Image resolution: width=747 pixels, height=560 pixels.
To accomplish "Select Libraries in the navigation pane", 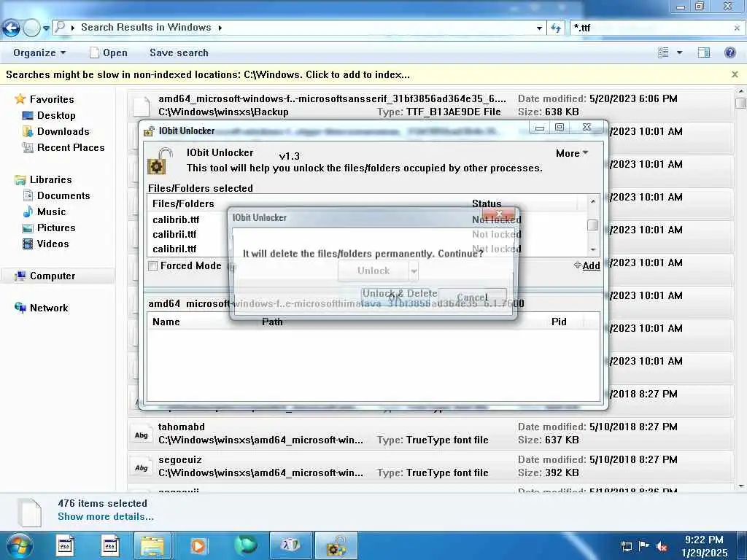I will click(50, 179).
